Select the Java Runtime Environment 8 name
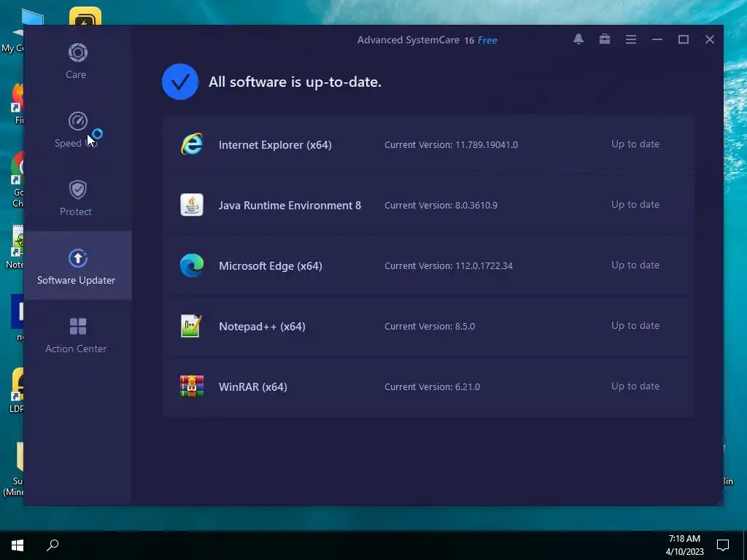 pyautogui.click(x=290, y=205)
